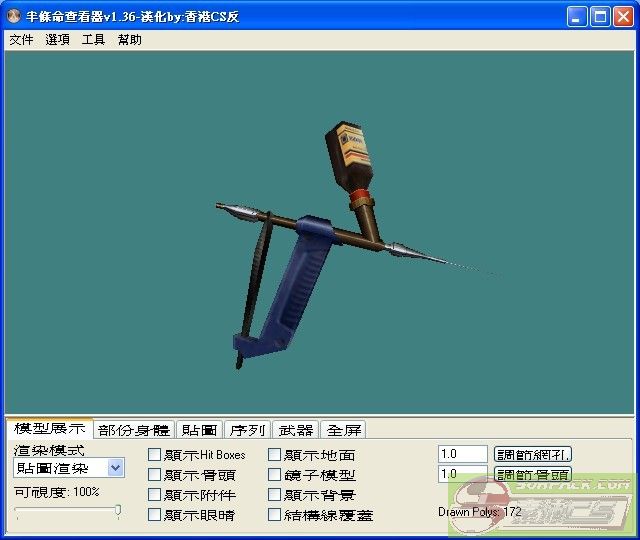Image resolution: width=640 pixels, height=540 pixels.
Task: Switch to the 部份身體 tab
Action: click(134, 430)
